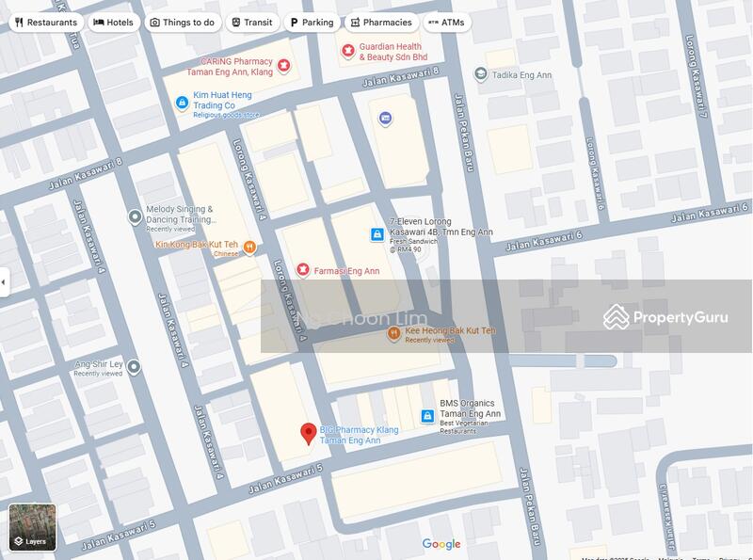Select the BMS Organics Taman Eng Ann label

tap(470, 408)
